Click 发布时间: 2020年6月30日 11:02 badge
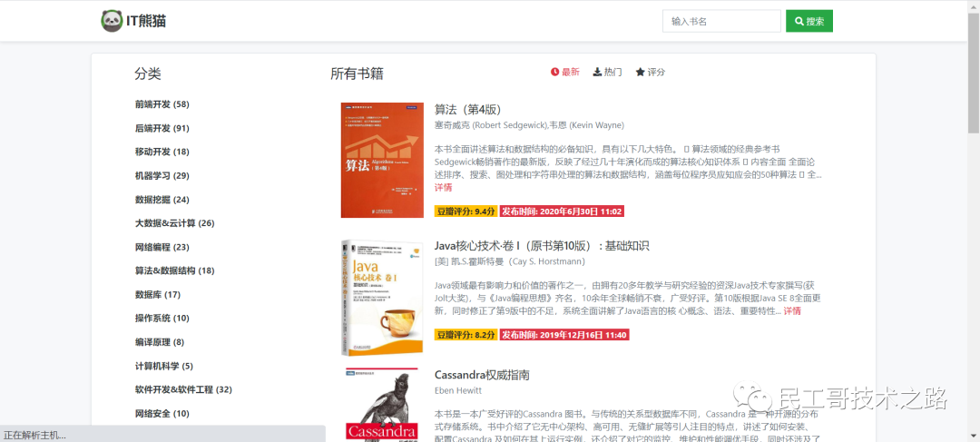 tap(562, 211)
